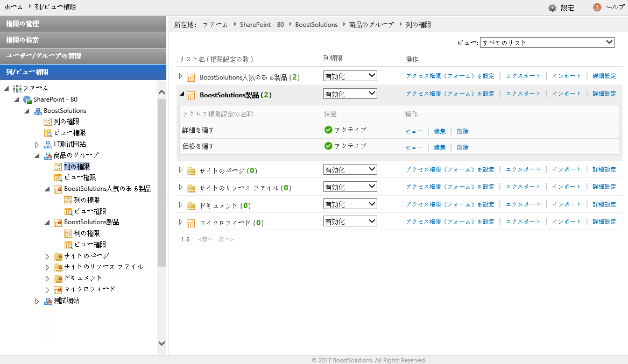Image resolution: width=628 pixels, height=364 pixels.
Task: Click 編集 for 詳細を隠す
Action: [x=440, y=131]
